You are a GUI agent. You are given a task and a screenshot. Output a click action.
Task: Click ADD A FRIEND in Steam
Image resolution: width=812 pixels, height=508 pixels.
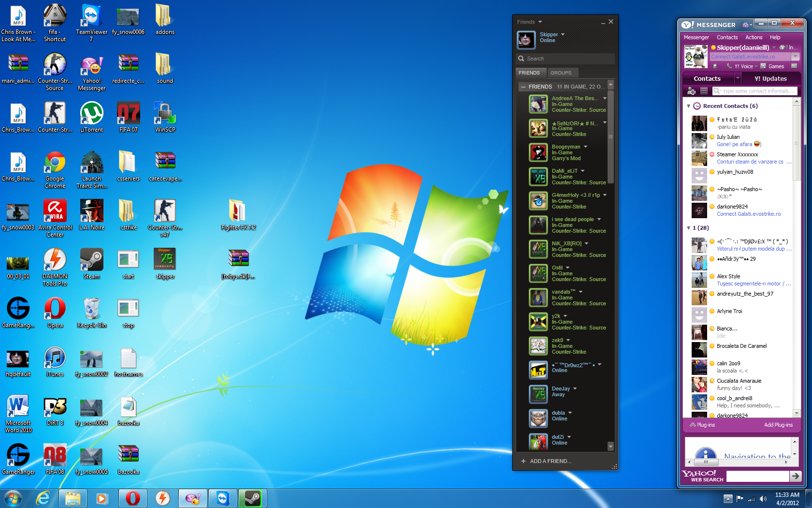[546, 461]
